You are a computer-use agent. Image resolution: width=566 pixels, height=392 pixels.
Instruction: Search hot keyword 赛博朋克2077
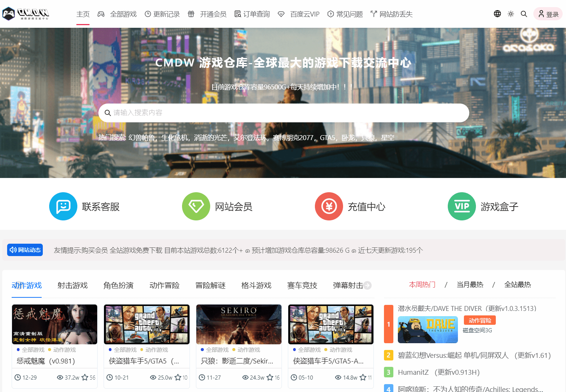293,137
